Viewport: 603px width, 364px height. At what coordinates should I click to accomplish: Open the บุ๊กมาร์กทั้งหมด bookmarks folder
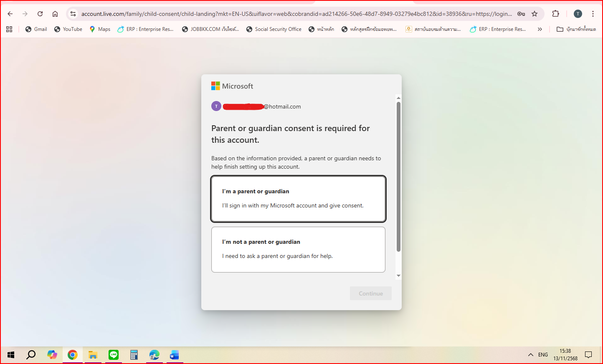[x=576, y=29]
